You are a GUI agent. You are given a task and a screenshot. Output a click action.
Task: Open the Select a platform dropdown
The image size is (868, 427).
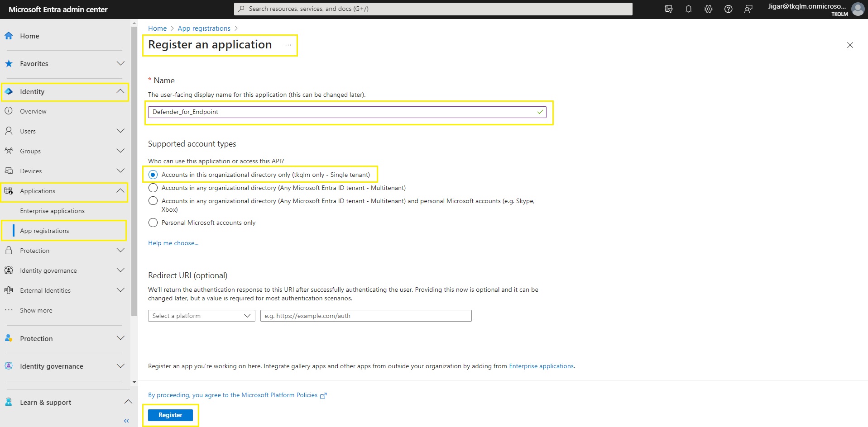click(x=201, y=316)
